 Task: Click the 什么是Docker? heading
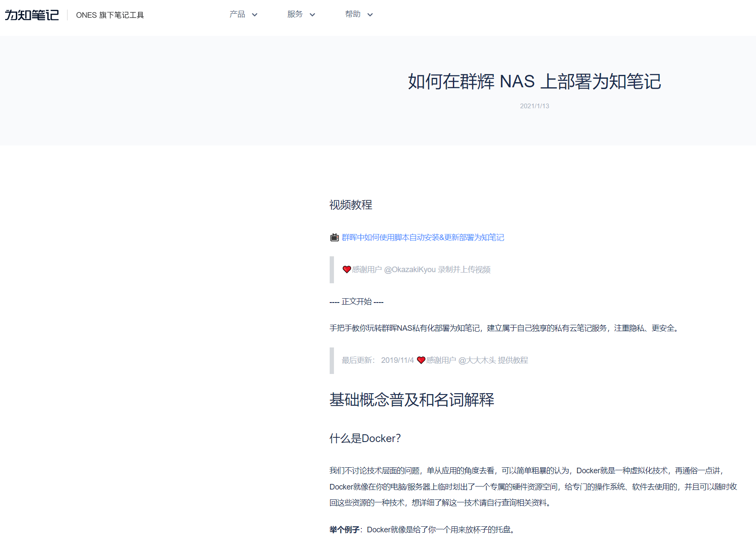tap(365, 439)
